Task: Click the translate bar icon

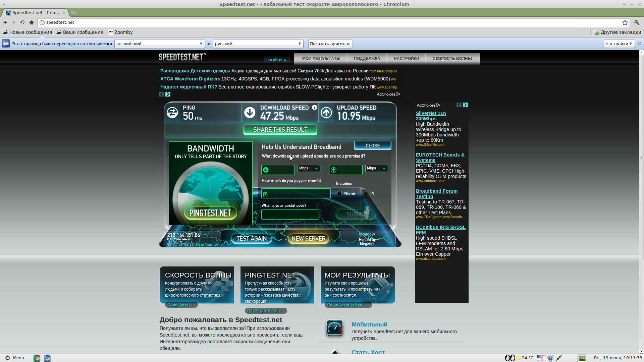Action: pyautogui.click(x=6, y=44)
